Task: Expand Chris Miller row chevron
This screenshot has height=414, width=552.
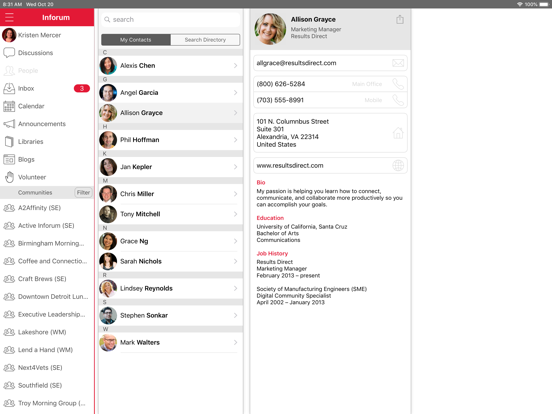Action: tap(236, 194)
